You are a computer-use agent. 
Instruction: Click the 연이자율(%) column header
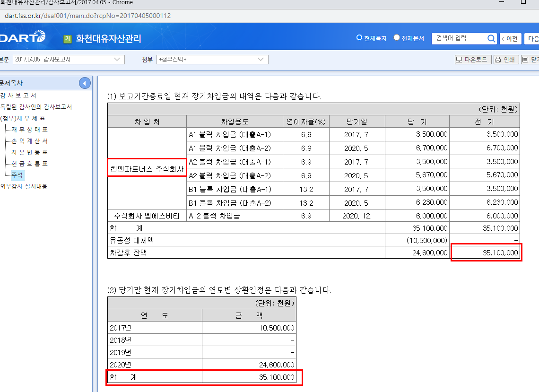click(x=306, y=122)
